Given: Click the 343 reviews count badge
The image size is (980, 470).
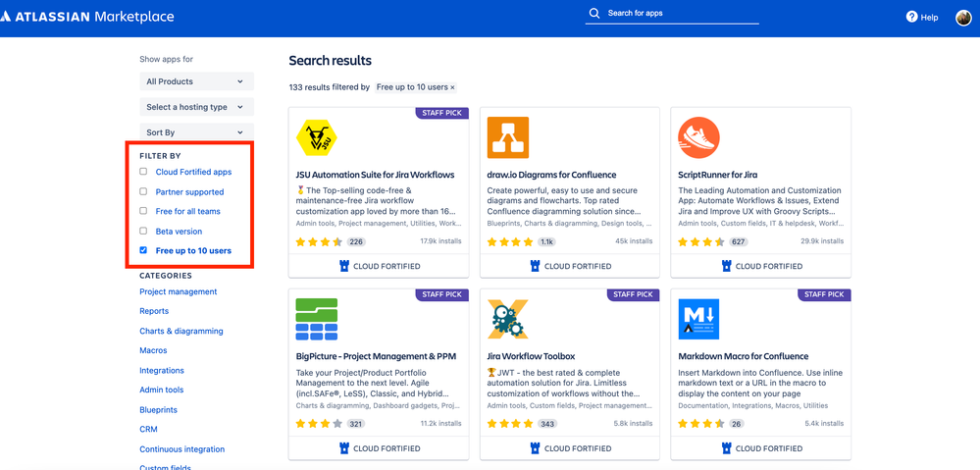Looking at the screenshot, I should [547, 424].
